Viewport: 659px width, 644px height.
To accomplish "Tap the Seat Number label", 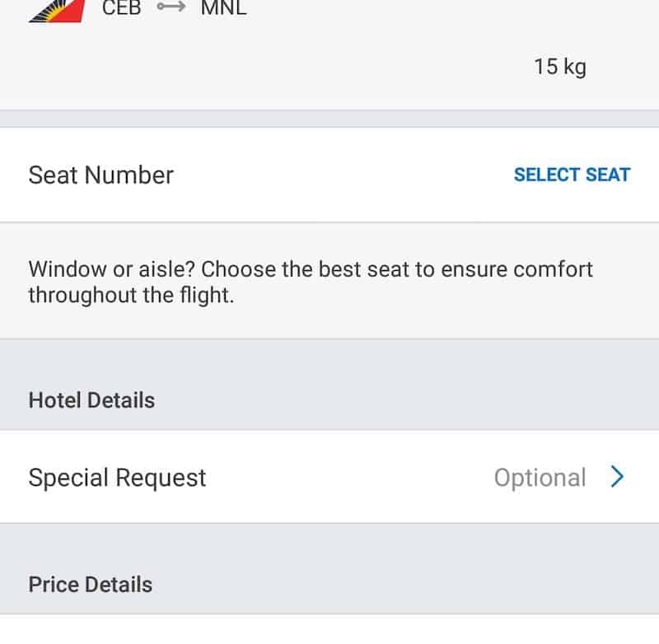I will click(x=101, y=175).
